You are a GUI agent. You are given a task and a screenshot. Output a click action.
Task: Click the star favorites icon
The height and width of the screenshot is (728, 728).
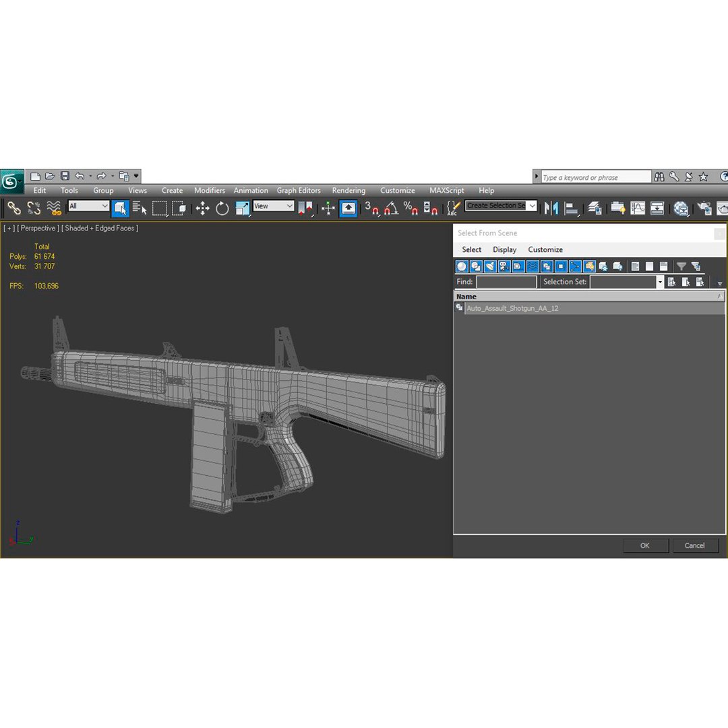click(703, 177)
